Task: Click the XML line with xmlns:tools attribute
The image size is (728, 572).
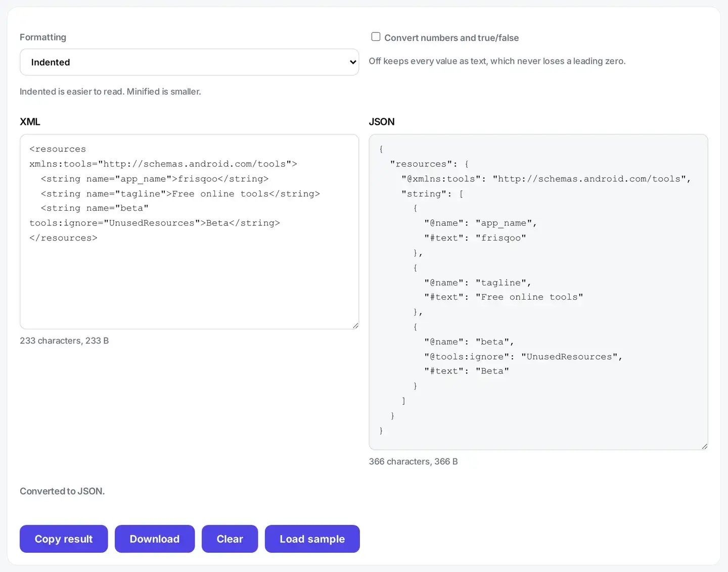Action: pyautogui.click(x=163, y=164)
